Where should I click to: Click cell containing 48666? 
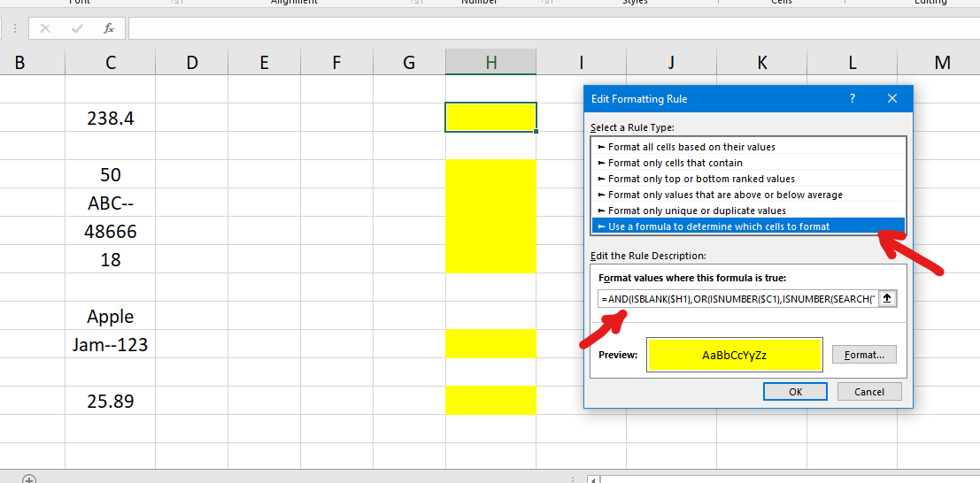coord(110,231)
